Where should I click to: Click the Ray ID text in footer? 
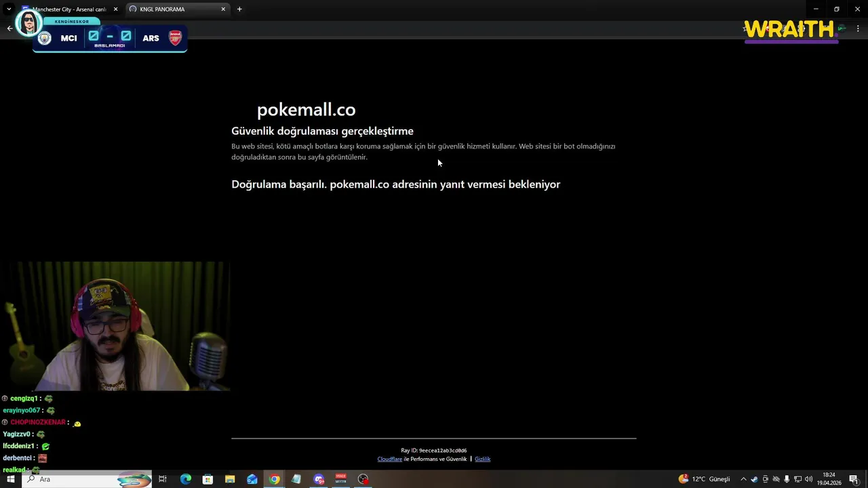pyautogui.click(x=434, y=450)
